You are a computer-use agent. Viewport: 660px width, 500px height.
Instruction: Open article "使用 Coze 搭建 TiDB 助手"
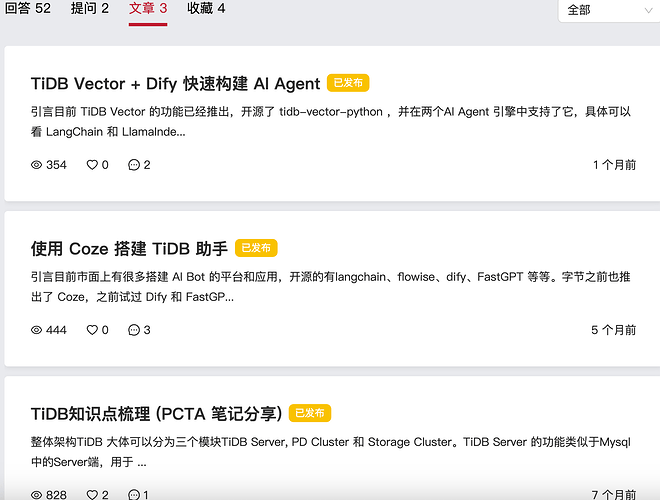[x=129, y=249]
